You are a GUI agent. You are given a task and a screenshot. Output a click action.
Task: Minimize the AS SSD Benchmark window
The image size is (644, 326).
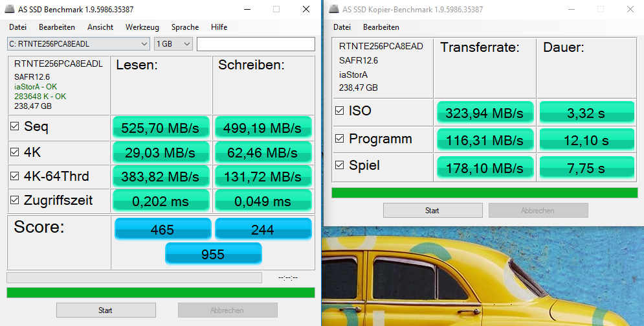click(x=247, y=9)
